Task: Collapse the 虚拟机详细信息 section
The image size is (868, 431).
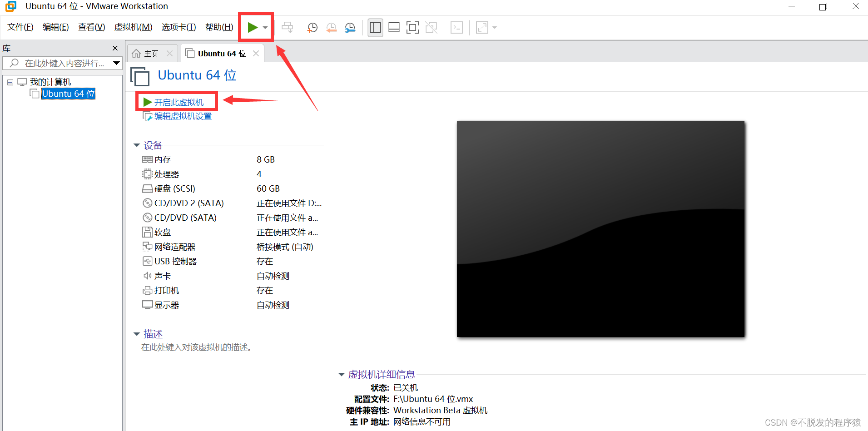Action: coord(341,374)
